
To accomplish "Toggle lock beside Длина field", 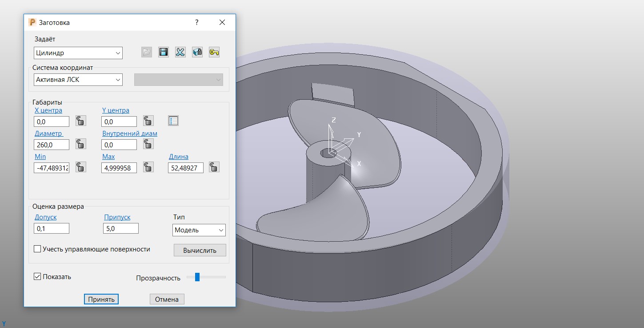I will [214, 167].
